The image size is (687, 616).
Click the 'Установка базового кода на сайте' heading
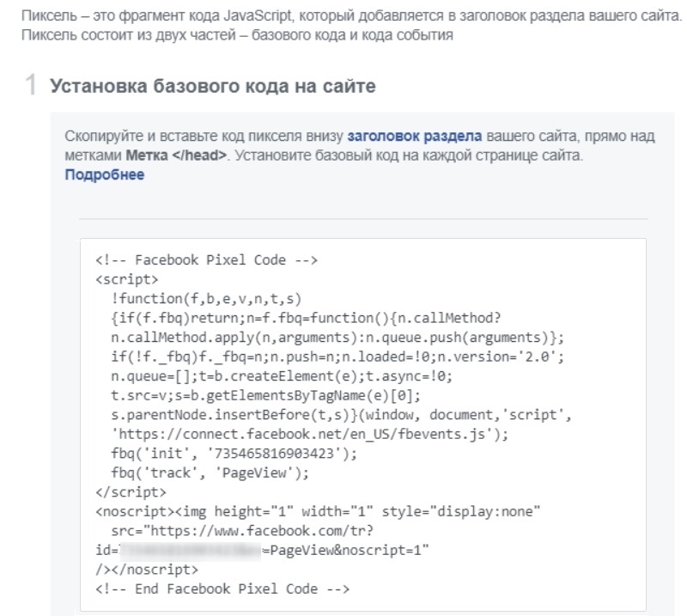pos(212,86)
